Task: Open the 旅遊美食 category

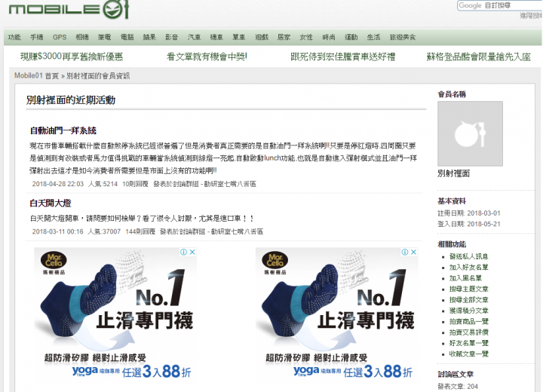Action: click(403, 37)
